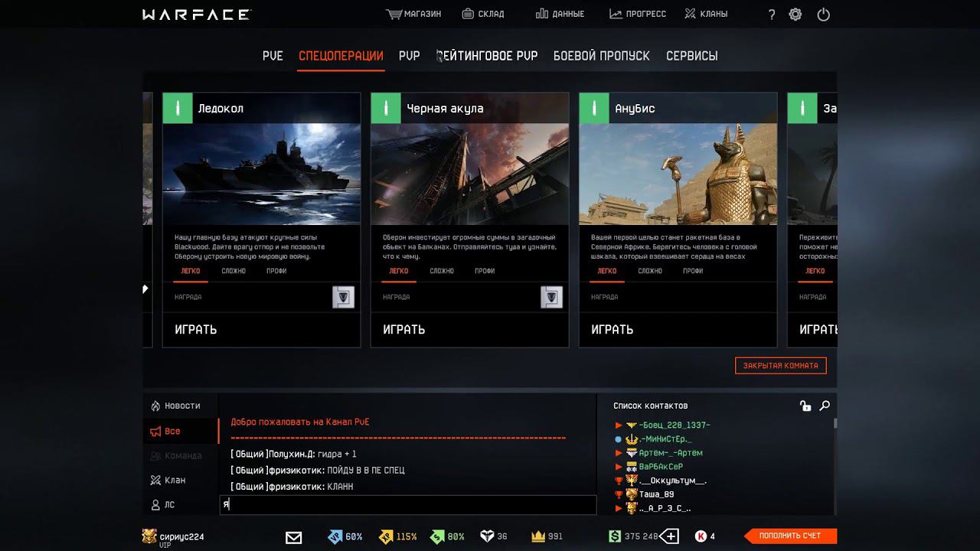Click the heart icon showing 36
This screenshot has width=980, height=551.
(487, 536)
